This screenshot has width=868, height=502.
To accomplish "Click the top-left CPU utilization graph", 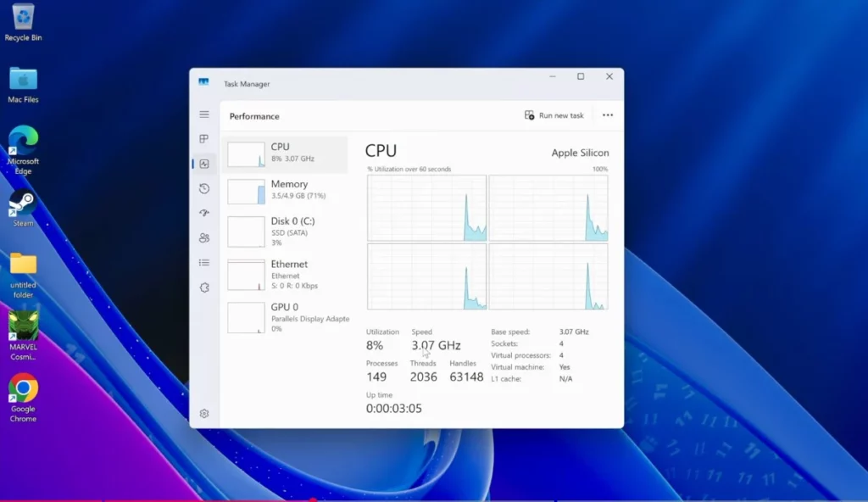I will tap(426, 208).
